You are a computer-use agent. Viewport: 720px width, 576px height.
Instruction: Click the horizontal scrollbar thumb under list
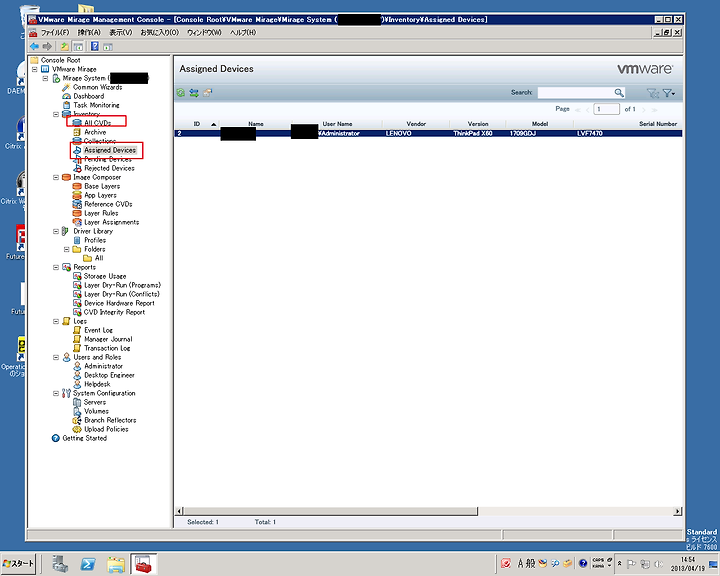(x=330, y=511)
